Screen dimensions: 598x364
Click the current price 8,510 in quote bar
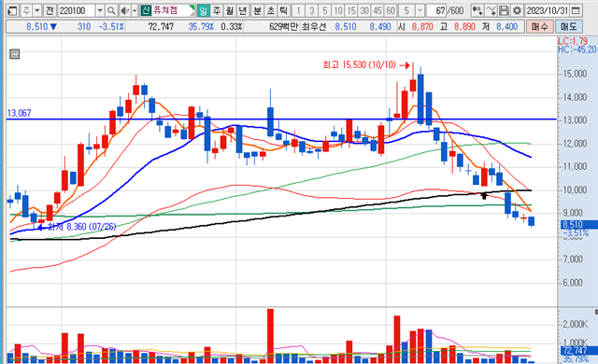tap(37, 27)
